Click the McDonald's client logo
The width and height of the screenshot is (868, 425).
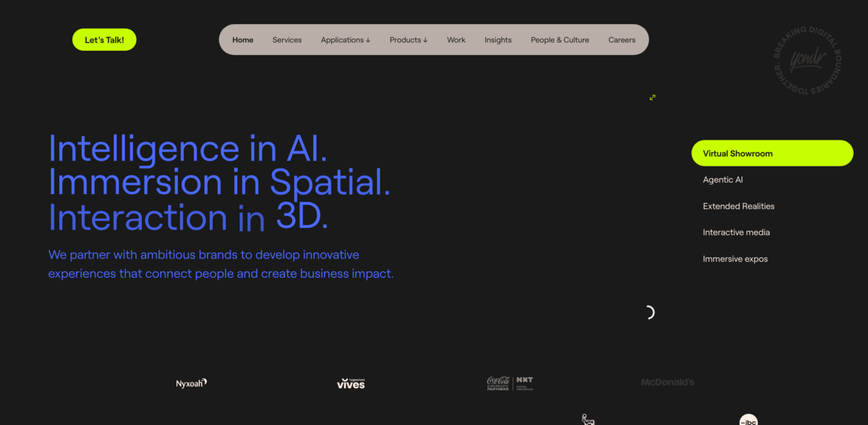667,382
